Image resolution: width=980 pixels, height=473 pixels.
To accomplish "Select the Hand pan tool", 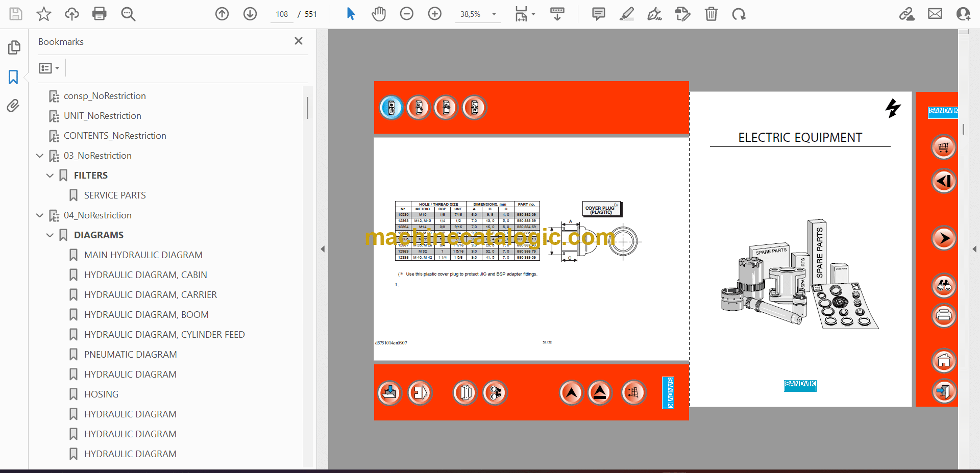I will (378, 14).
